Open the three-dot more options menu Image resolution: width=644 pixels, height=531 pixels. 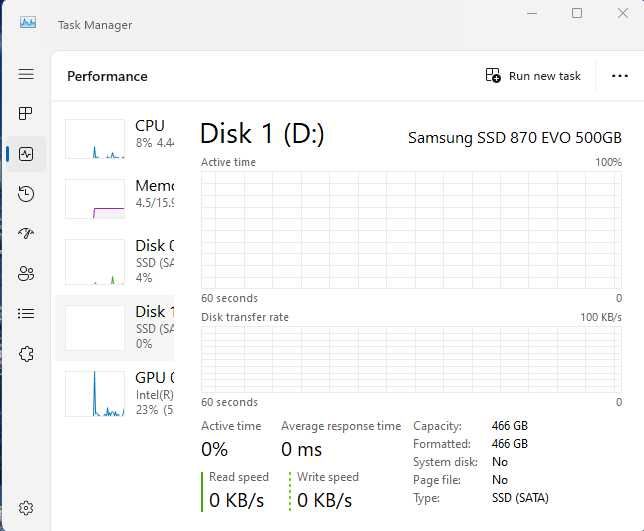click(619, 76)
